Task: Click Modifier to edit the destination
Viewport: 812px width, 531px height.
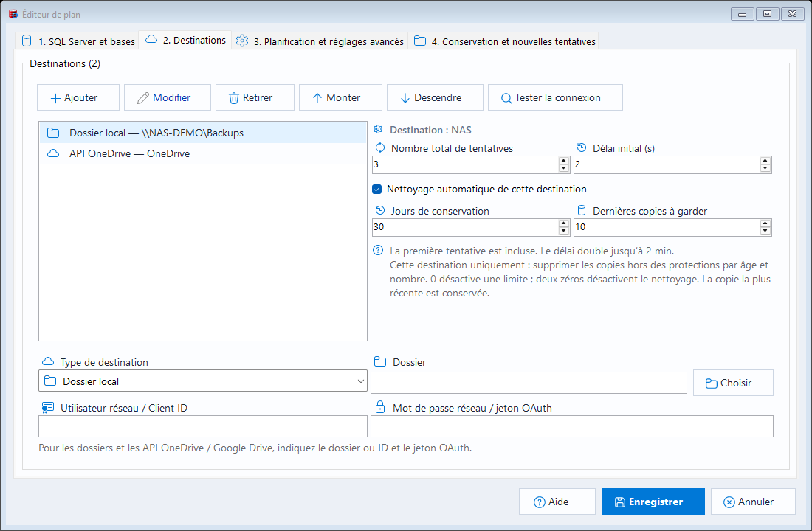Action: pos(168,97)
